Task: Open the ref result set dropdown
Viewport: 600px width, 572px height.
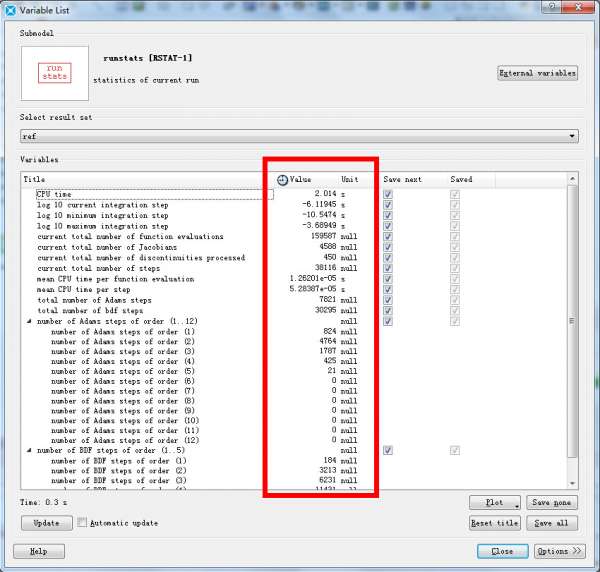Action: (x=571, y=136)
